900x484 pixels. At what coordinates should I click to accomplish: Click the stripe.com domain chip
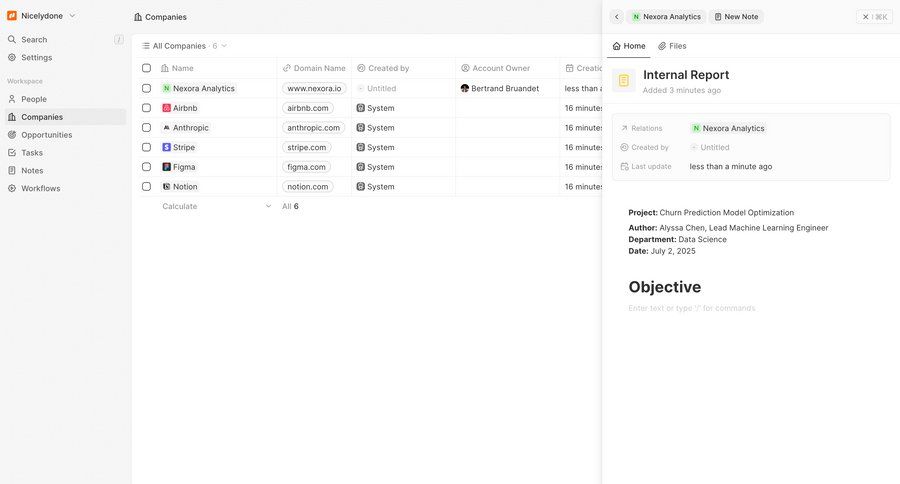(x=307, y=147)
